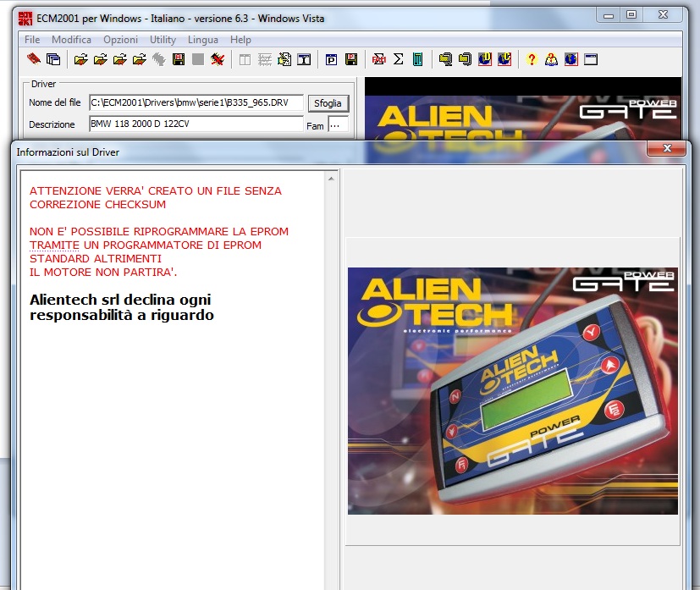Click the blank window icon ending the toolbar
Image resolution: width=700 pixels, height=590 pixels.
click(591, 59)
